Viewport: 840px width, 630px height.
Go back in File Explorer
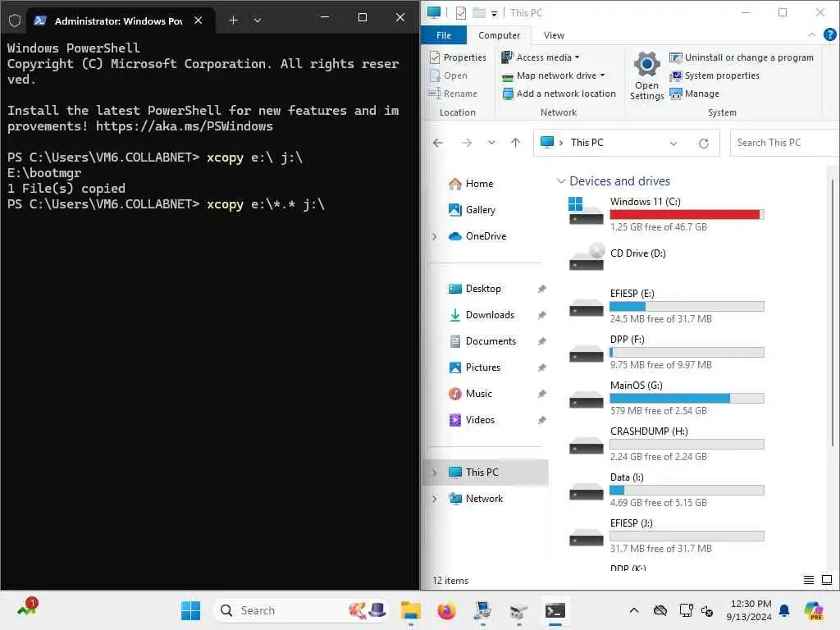[x=438, y=143]
